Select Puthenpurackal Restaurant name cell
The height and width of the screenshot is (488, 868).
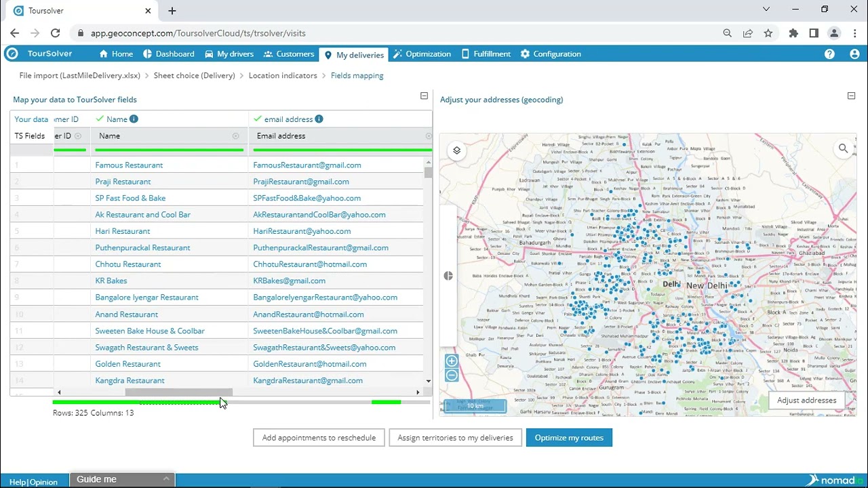[142, 247]
